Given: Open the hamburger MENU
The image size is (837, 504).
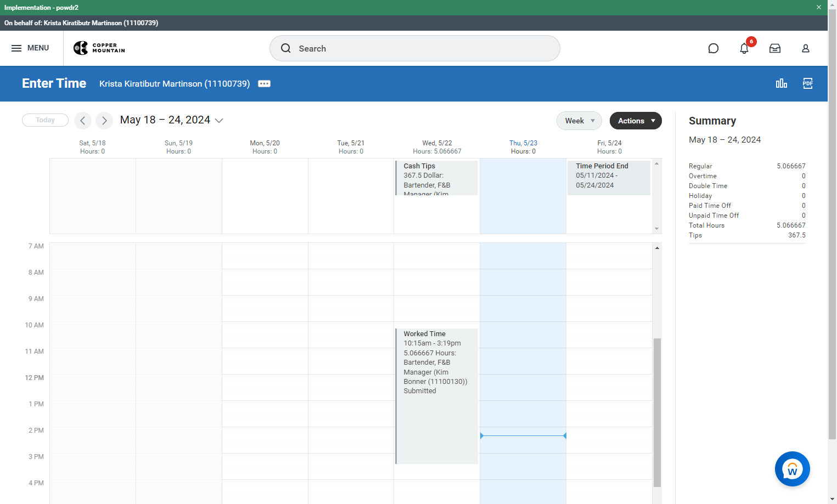Looking at the screenshot, I should point(30,48).
